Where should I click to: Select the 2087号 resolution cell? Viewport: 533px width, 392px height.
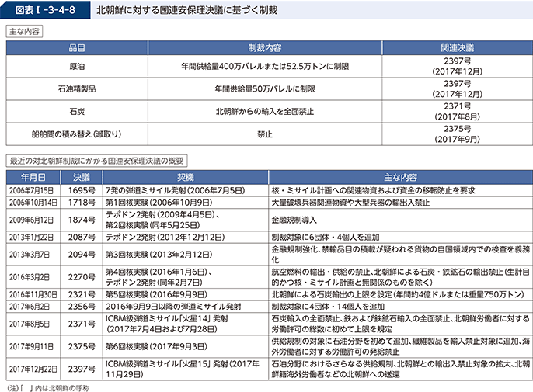click(80, 237)
